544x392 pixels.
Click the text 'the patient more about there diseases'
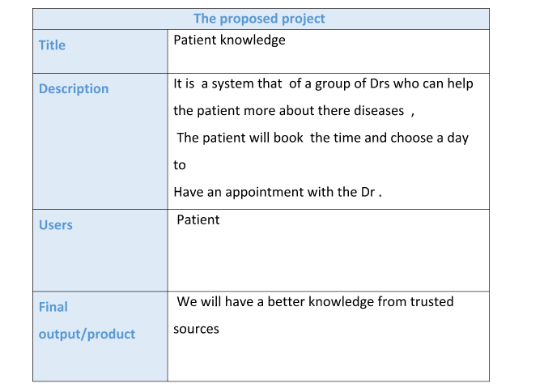pos(289,111)
